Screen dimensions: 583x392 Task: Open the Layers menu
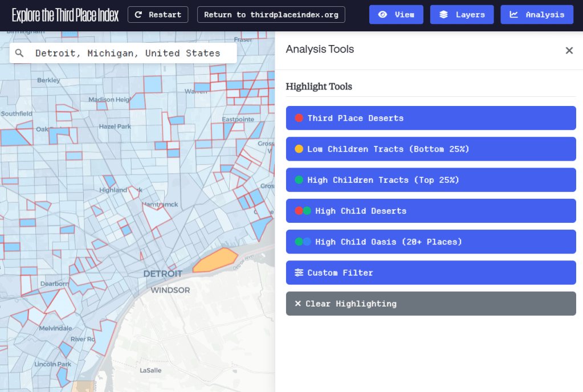tap(462, 15)
